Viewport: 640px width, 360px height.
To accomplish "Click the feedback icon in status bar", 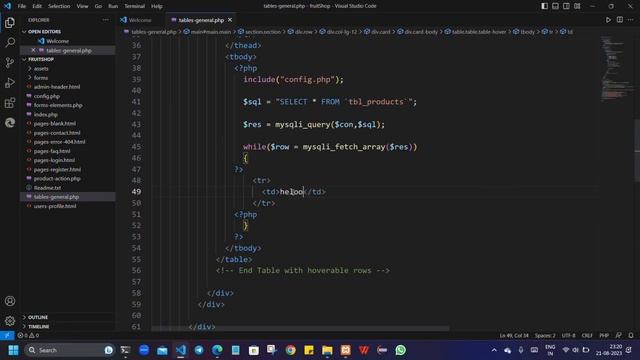I will pos(619,336).
